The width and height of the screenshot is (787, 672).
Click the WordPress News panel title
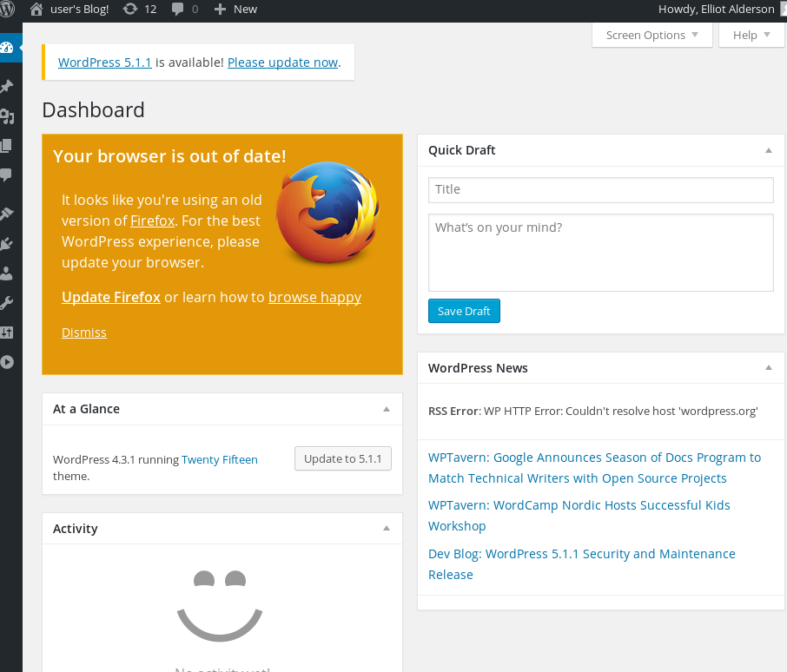478,368
